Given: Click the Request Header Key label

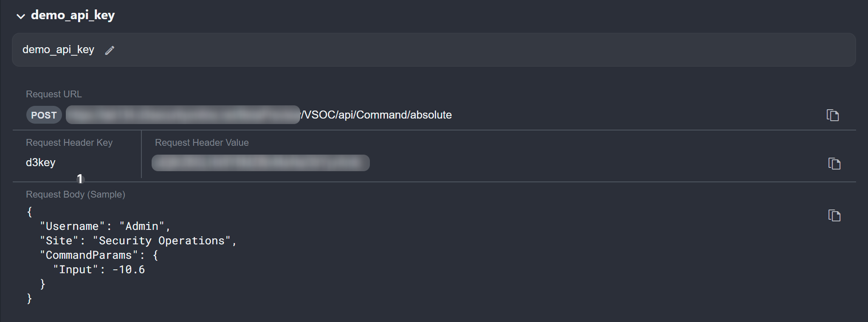Looking at the screenshot, I should pyautogui.click(x=69, y=142).
